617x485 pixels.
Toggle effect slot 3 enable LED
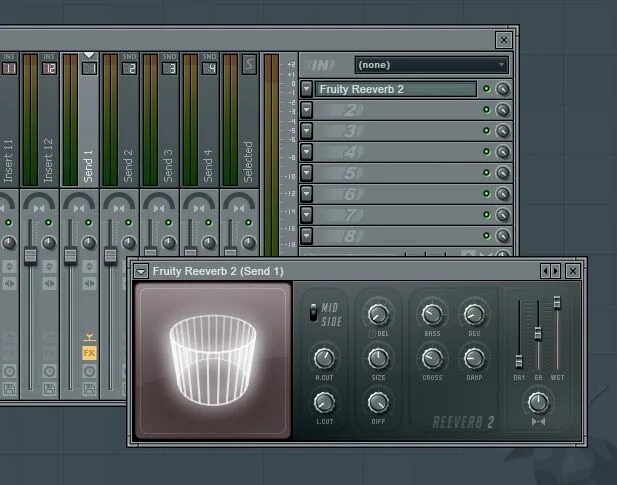pos(487,131)
